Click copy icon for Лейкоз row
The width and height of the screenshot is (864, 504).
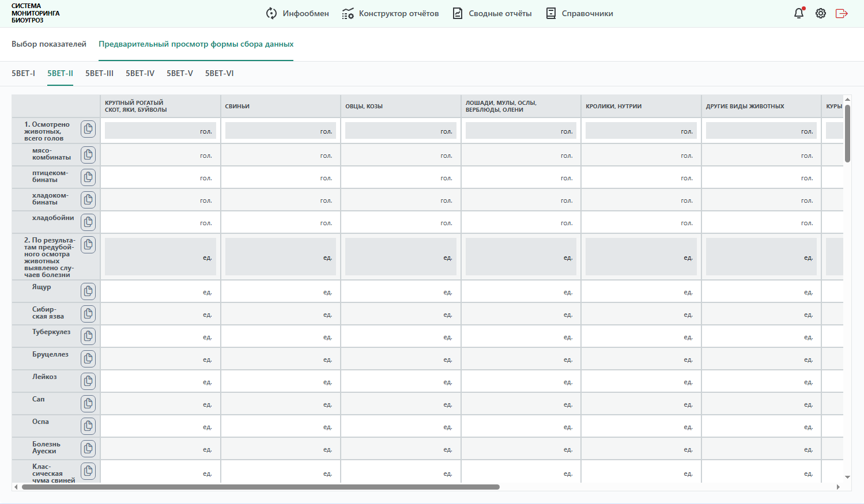tap(88, 381)
